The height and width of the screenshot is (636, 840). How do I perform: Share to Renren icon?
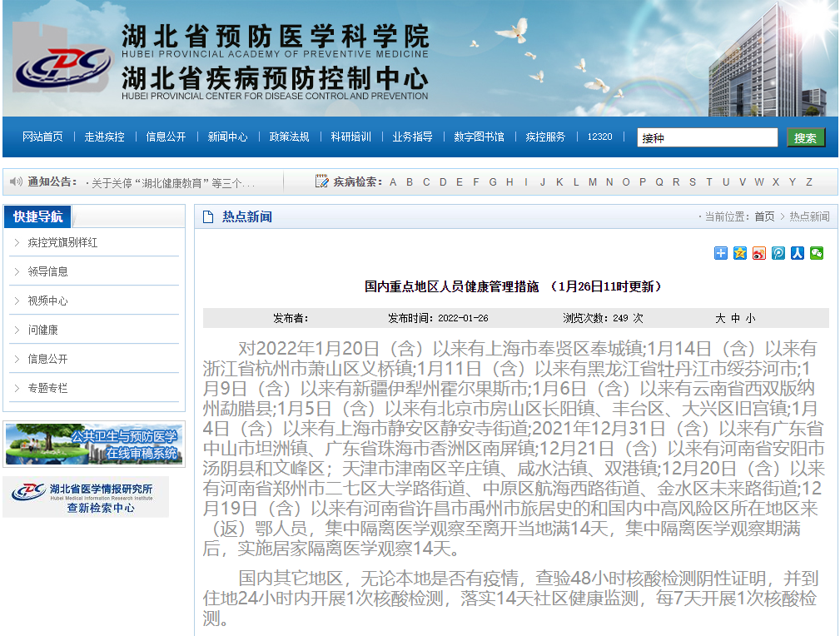[x=797, y=253]
